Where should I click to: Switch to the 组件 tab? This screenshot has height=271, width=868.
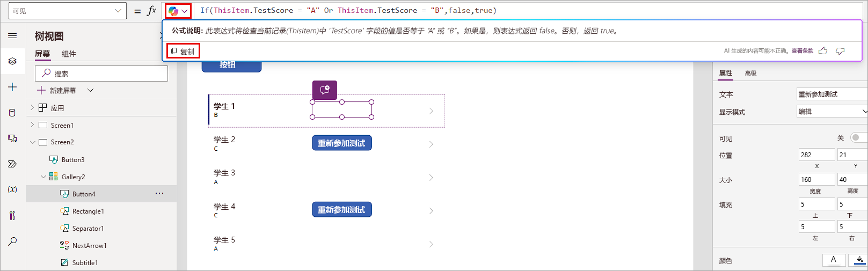coord(69,54)
